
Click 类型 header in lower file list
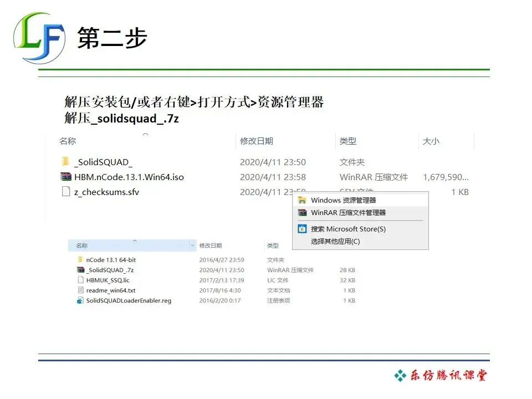click(x=273, y=245)
